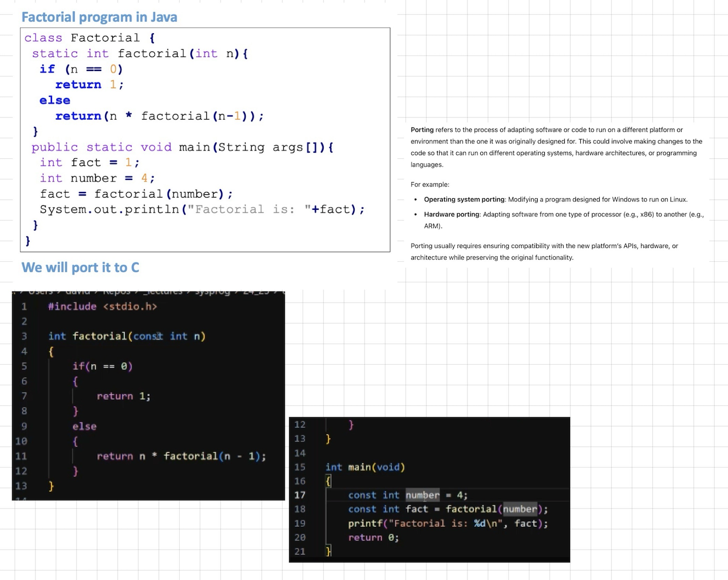Click the "We will port it to C" heading
This screenshot has width=728, height=580.
80,268
